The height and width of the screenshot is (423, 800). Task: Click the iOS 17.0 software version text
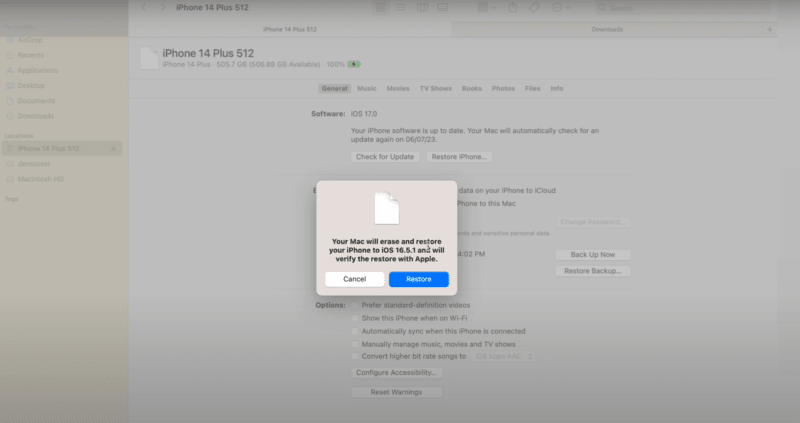tap(364, 114)
